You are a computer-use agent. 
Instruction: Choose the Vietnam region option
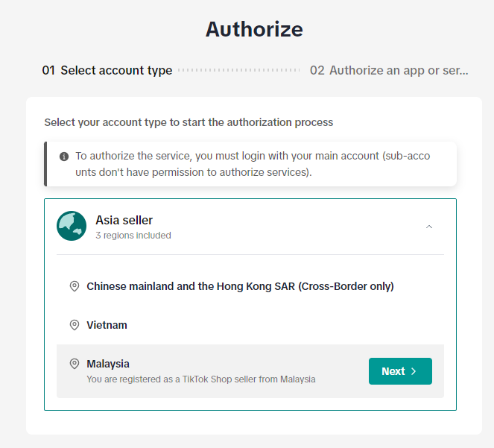coord(107,325)
